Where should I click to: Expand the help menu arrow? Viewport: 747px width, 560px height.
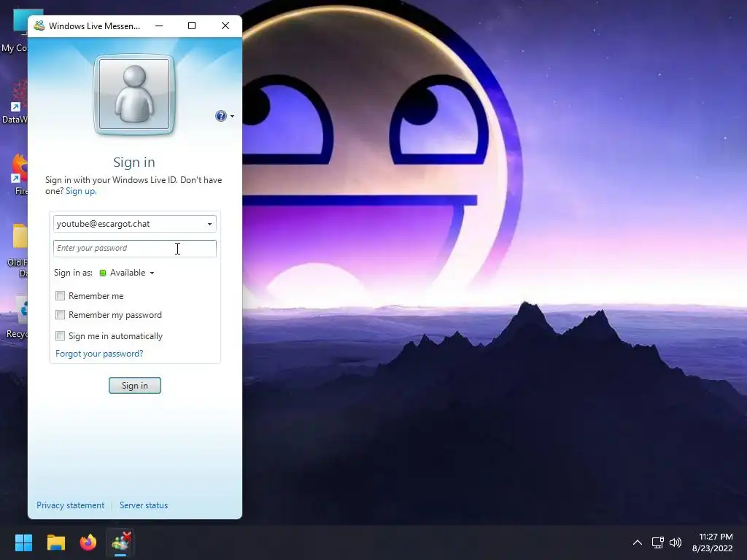(x=232, y=116)
